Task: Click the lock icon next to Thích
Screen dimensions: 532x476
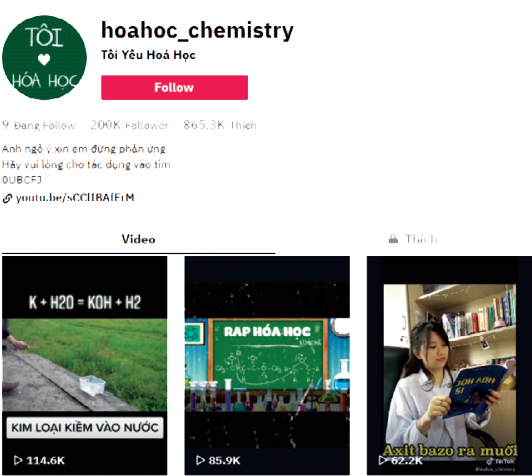Action: (x=393, y=239)
